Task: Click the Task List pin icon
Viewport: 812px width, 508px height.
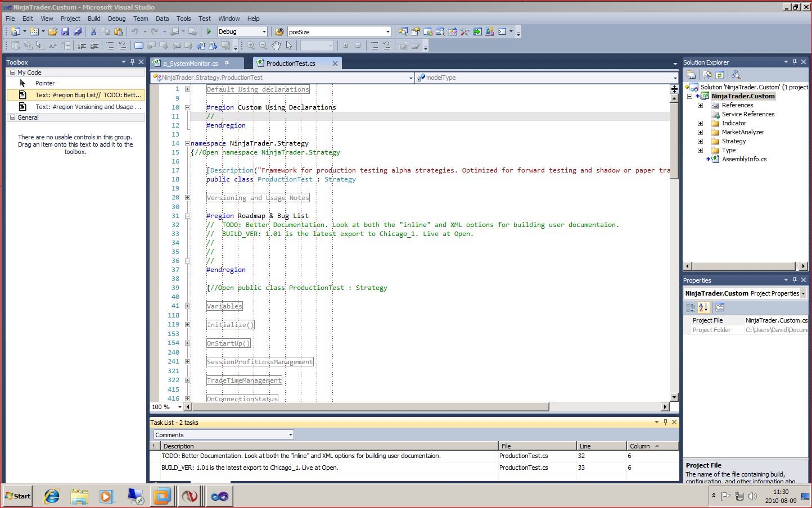Action: 665,422
